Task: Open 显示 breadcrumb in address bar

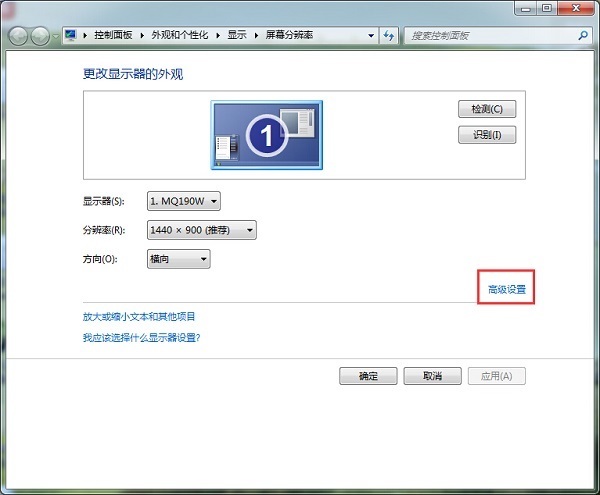Action: coord(237,35)
